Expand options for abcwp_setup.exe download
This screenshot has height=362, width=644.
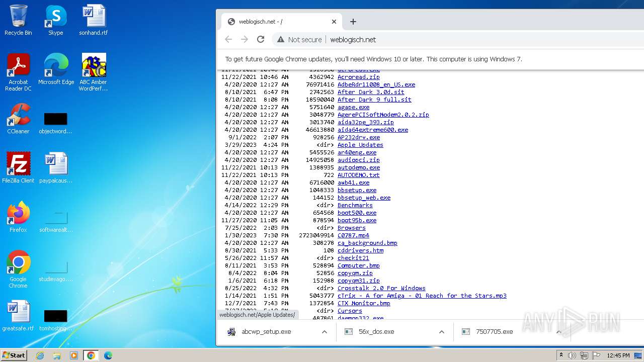[325, 332]
